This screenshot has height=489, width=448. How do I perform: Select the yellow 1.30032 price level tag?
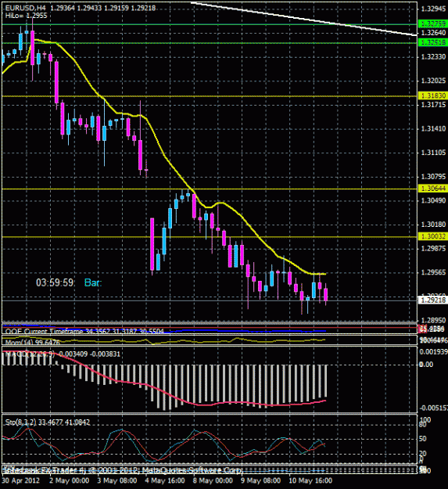click(x=433, y=236)
